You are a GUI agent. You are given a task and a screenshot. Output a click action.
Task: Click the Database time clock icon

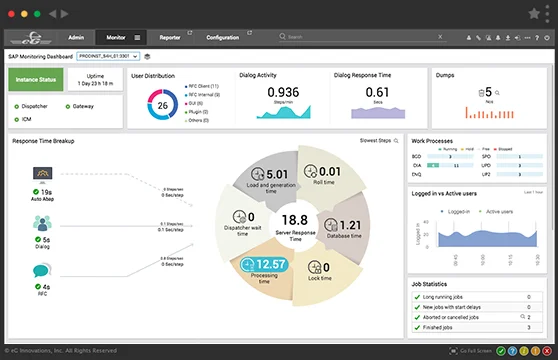331,225
